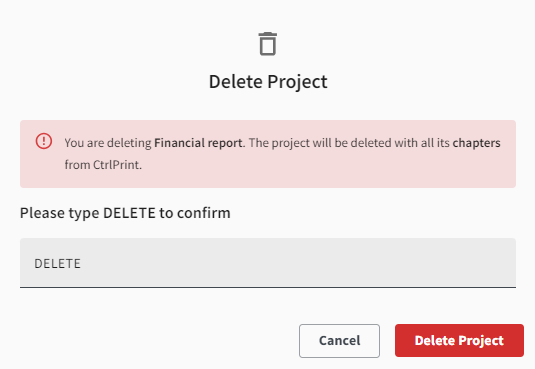Viewport: 535px width, 369px height.
Task: Click the underline of the confirmation field
Action: [x=268, y=287]
